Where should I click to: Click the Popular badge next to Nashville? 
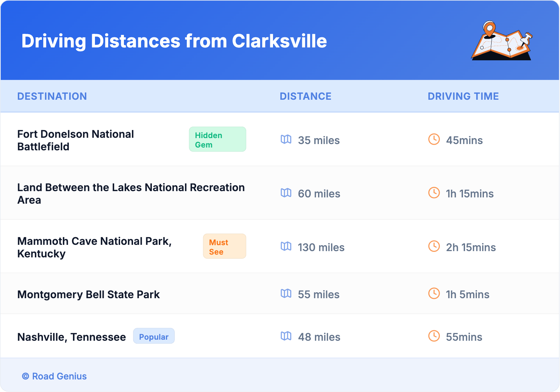click(154, 337)
